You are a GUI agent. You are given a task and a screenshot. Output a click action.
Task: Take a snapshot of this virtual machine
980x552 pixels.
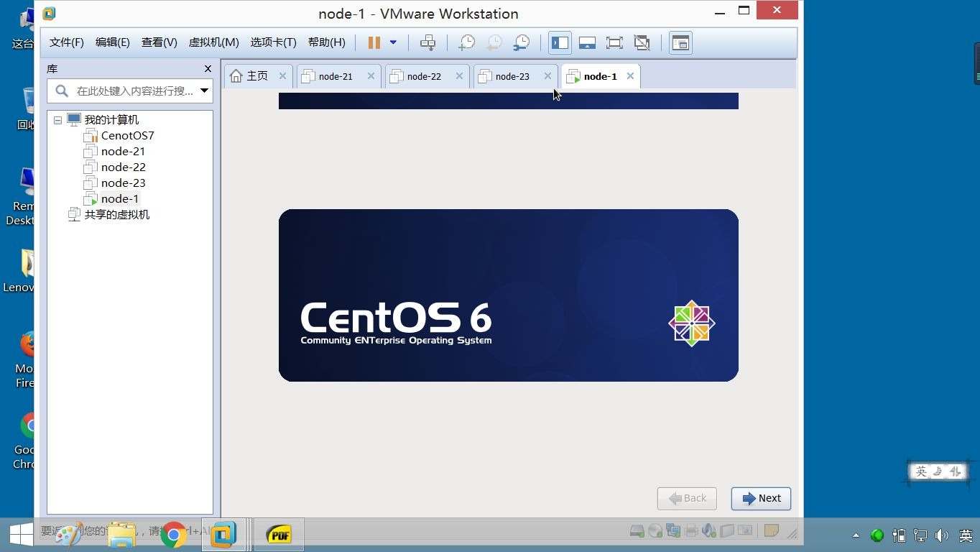(x=466, y=42)
